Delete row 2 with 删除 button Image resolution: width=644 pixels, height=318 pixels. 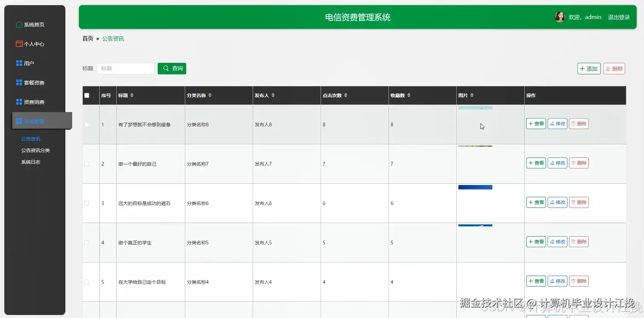point(579,163)
